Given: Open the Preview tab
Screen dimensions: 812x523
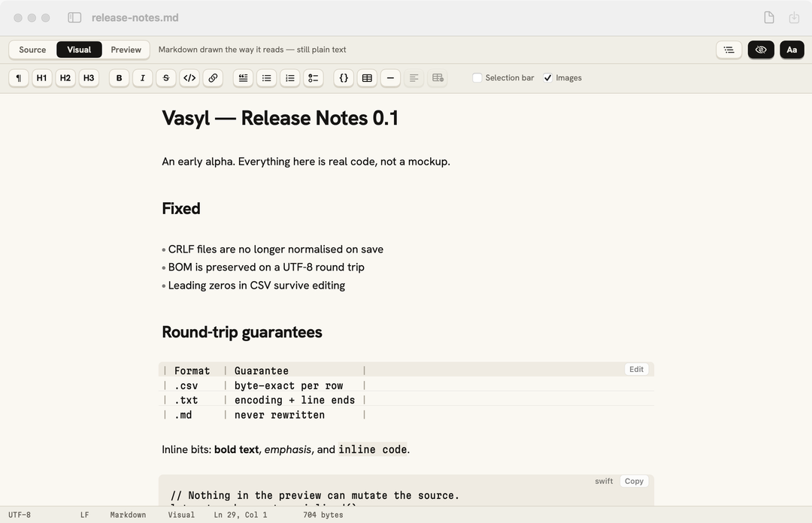Looking at the screenshot, I should pos(126,50).
